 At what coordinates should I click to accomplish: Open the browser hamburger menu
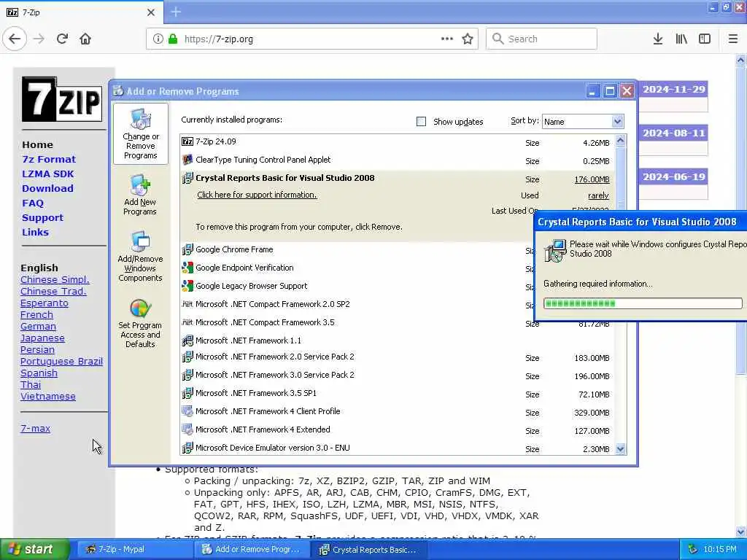coord(732,39)
